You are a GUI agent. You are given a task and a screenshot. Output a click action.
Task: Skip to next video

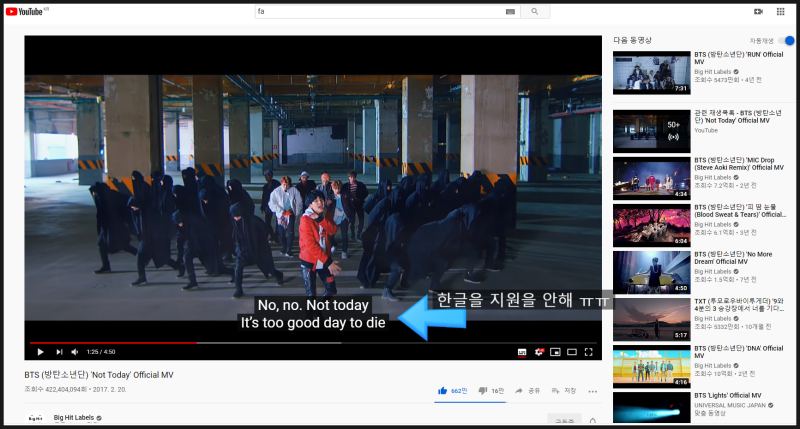tap(59, 352)
